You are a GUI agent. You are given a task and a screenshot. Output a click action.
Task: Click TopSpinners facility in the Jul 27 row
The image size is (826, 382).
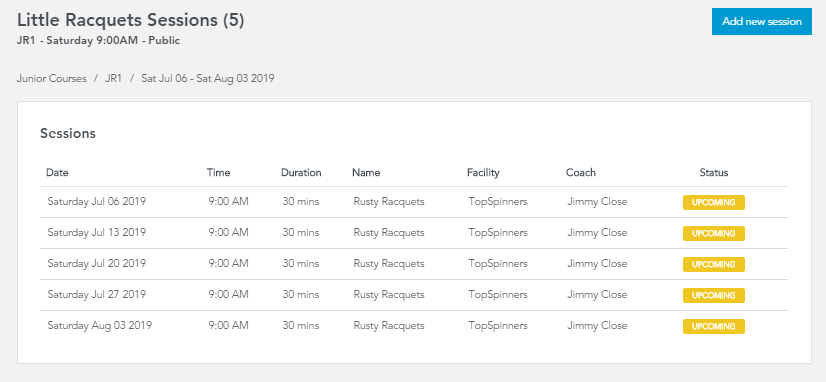coord(498,295)
